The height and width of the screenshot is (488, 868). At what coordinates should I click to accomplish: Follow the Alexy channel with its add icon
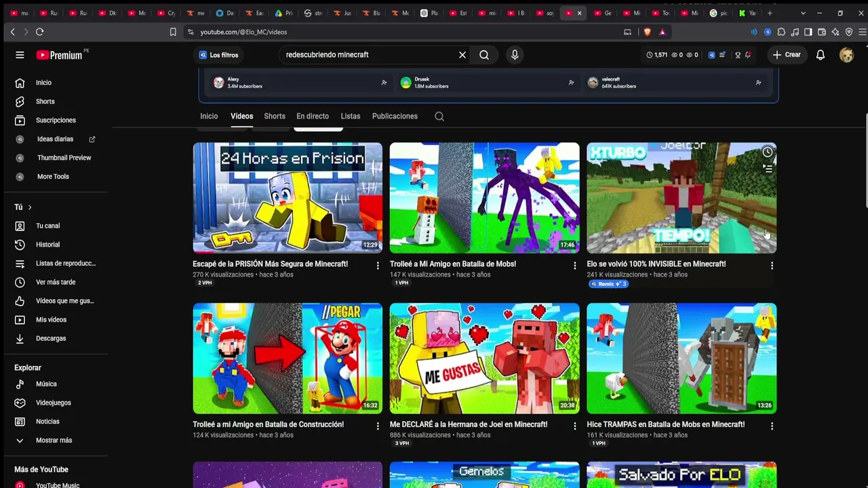pos(384,83)
